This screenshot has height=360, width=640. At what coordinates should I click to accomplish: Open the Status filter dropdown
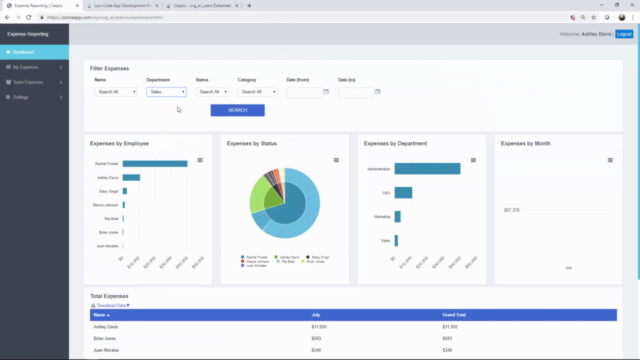tap(212, 92)
